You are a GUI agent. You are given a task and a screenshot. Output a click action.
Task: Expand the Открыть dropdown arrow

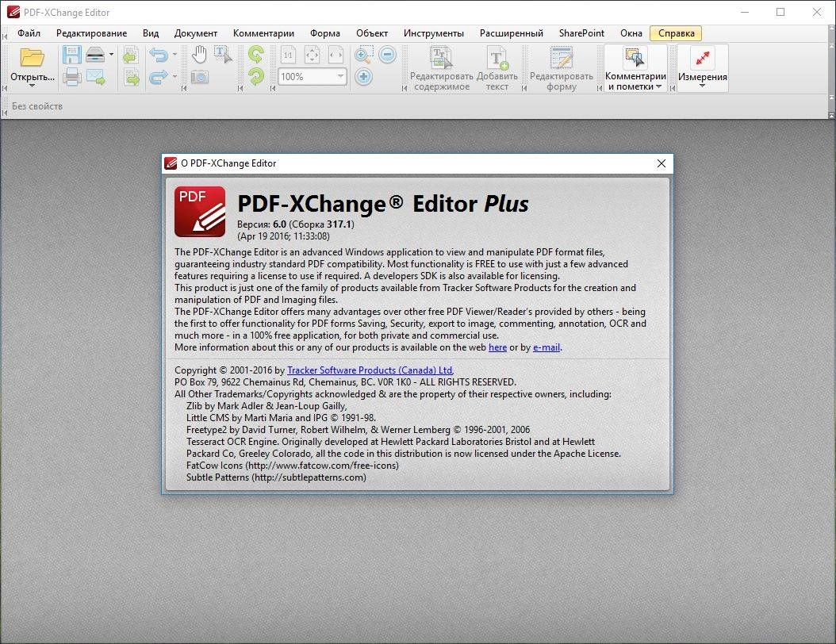(32, 86)
